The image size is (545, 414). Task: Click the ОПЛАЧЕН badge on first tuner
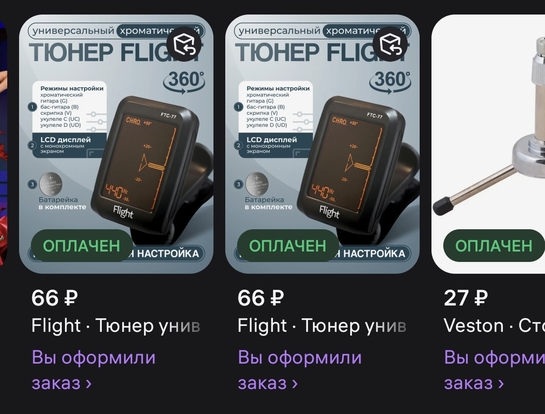82,246
